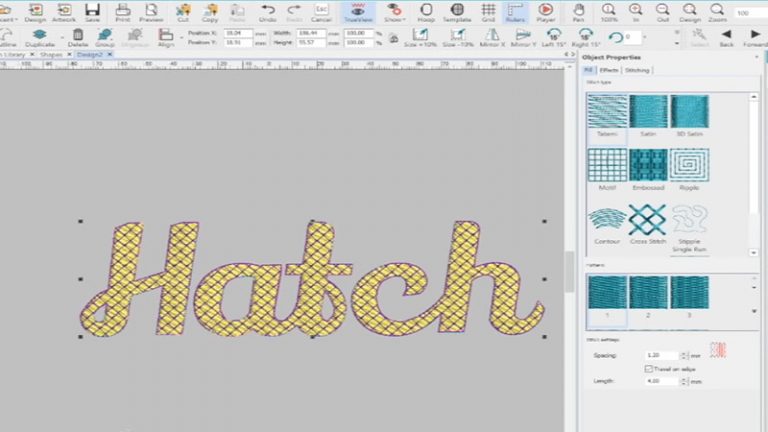The width and height of the screenshot is (768, 432).
Task: Toggle the Grid display
Action: click(x=488, y=13)
